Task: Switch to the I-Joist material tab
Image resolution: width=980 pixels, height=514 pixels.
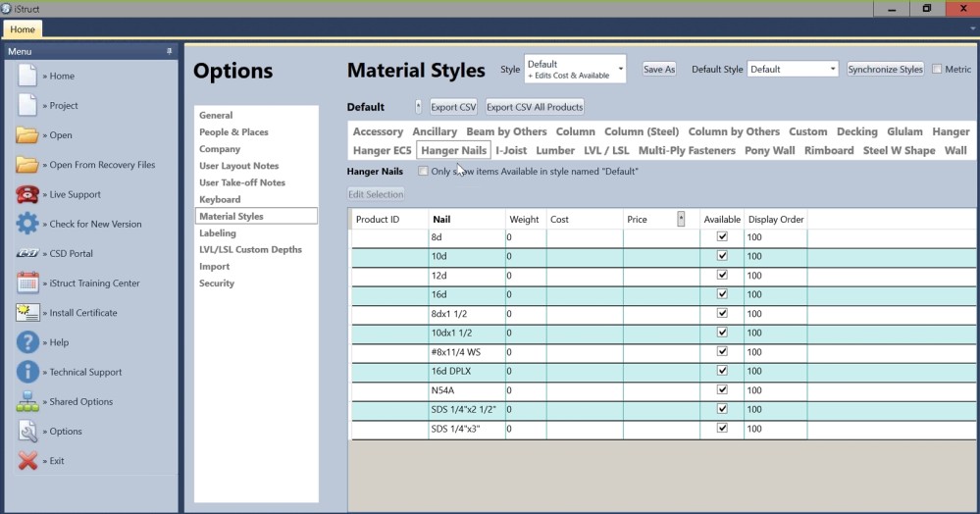Action: 510,150
